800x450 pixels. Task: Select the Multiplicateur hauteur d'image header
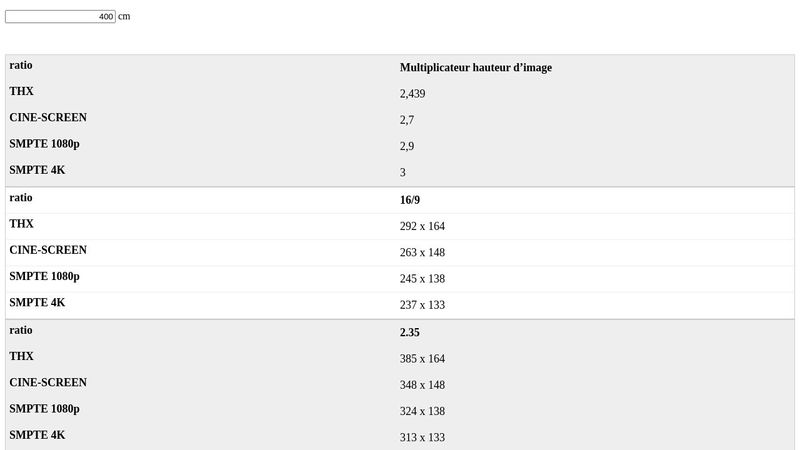475,68
